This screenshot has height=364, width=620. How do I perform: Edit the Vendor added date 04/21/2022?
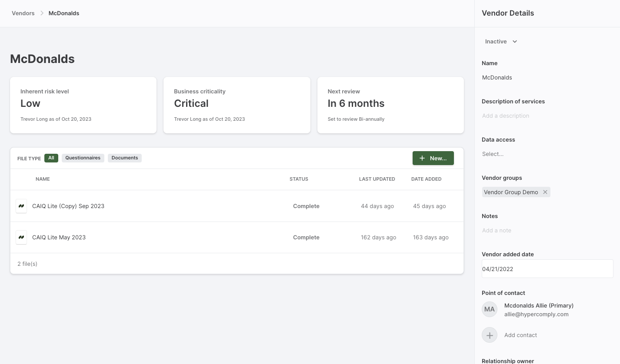[x=547, y=269]
